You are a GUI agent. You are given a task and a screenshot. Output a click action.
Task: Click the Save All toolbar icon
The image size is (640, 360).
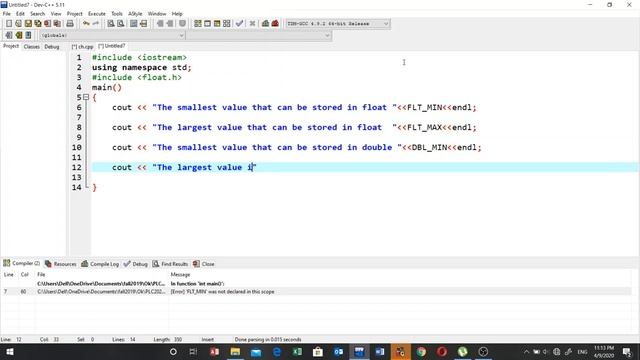(x=38, y=24)
